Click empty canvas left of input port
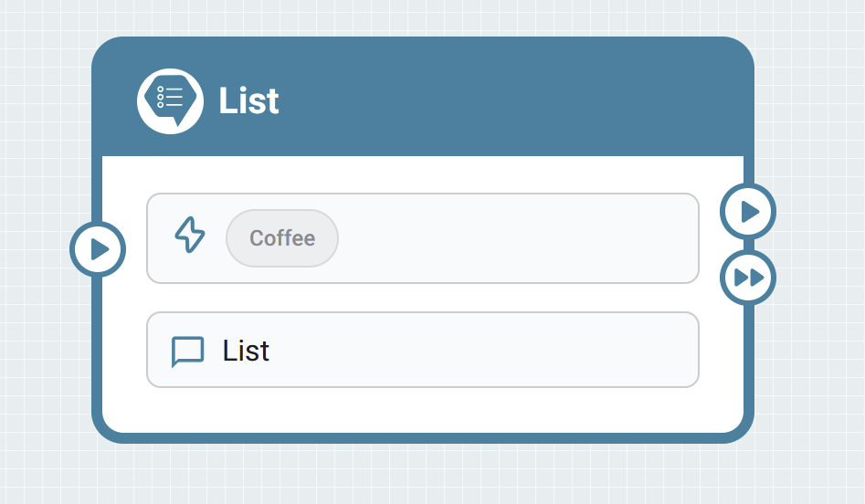 (37, 248)
